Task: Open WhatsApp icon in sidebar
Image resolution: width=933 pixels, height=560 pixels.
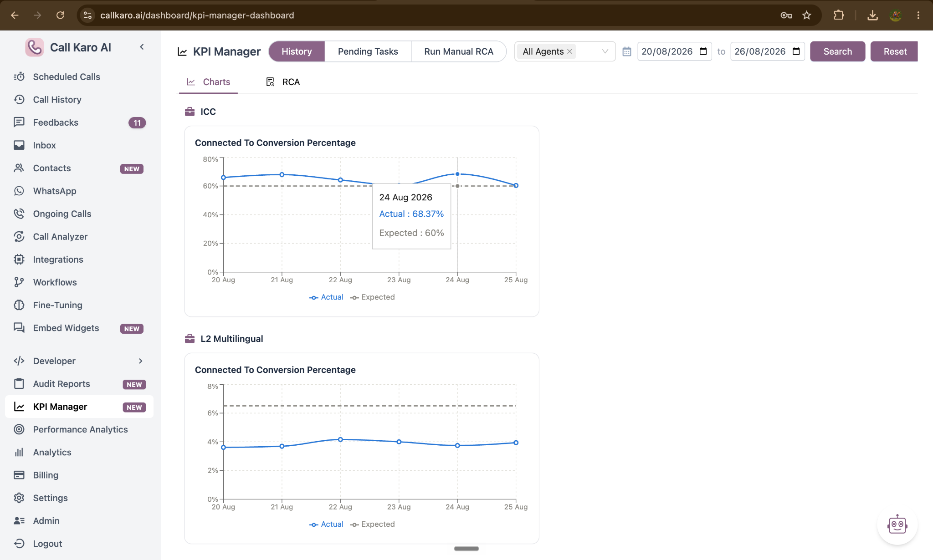Action: click(x=19, y=191)
